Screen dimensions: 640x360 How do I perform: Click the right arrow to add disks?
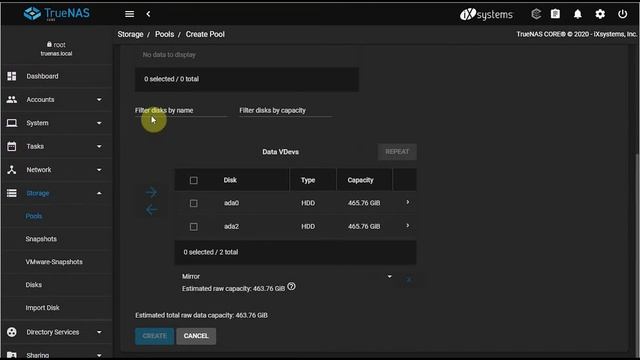[x=151, y=192]
